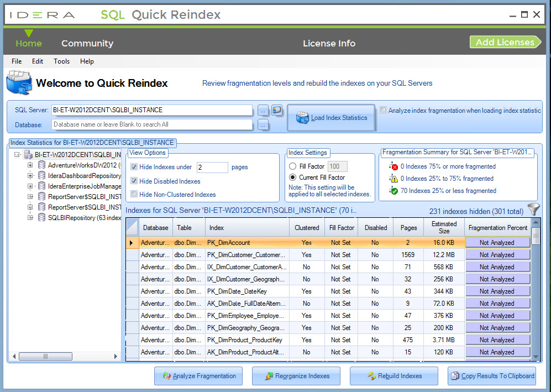Click the Hide Indexes under pages value field
Image resolution: width=551 pixels, height=392 pixels.
pos(212,167)
